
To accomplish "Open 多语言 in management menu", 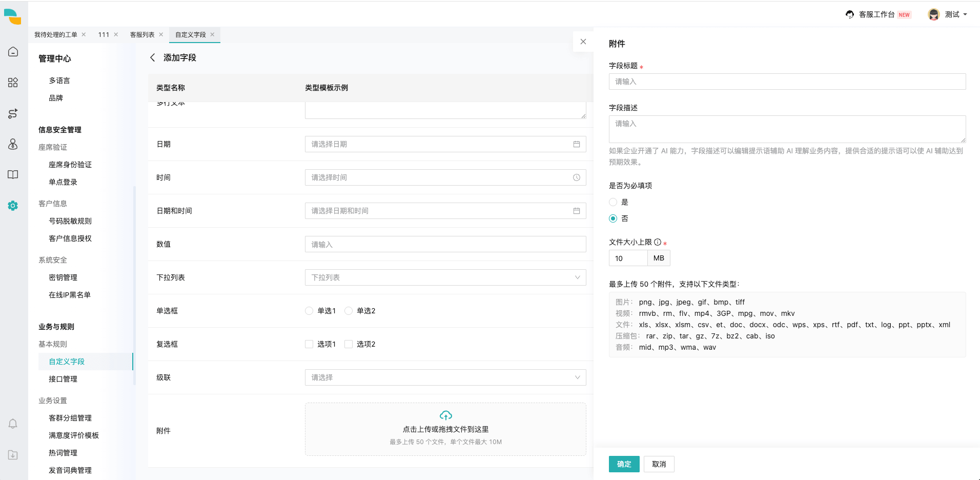I will pos(59,81).
